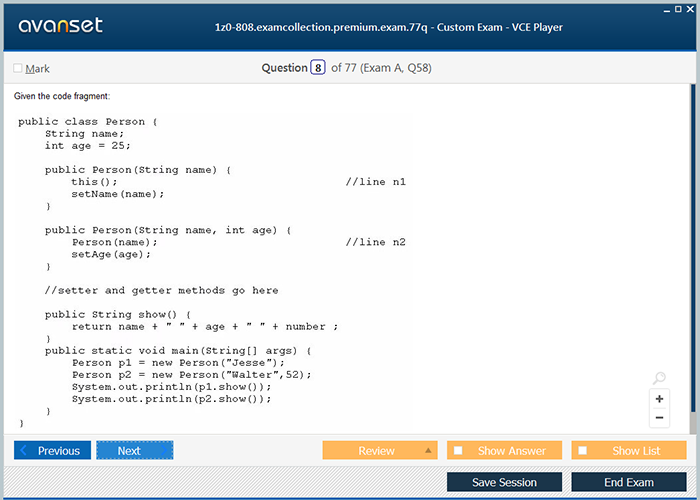Screen dimensions: 700x500
Task: Go to the Next question
Action: point(134,451)
